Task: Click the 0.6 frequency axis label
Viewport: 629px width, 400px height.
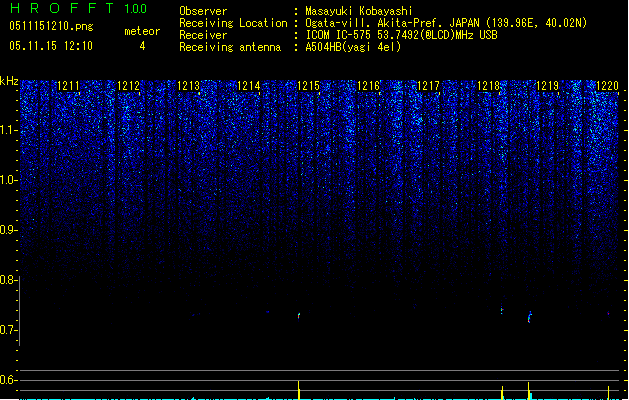Action: click(8, 380)
